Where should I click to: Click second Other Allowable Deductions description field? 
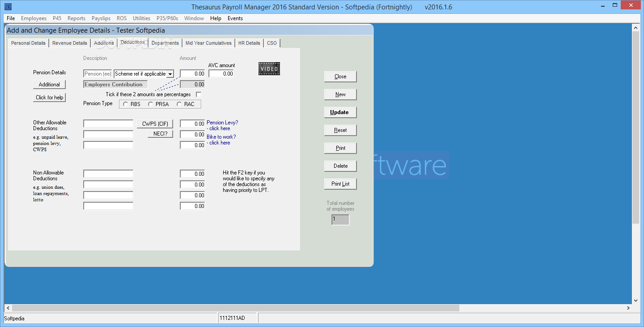tap(108, 134)
